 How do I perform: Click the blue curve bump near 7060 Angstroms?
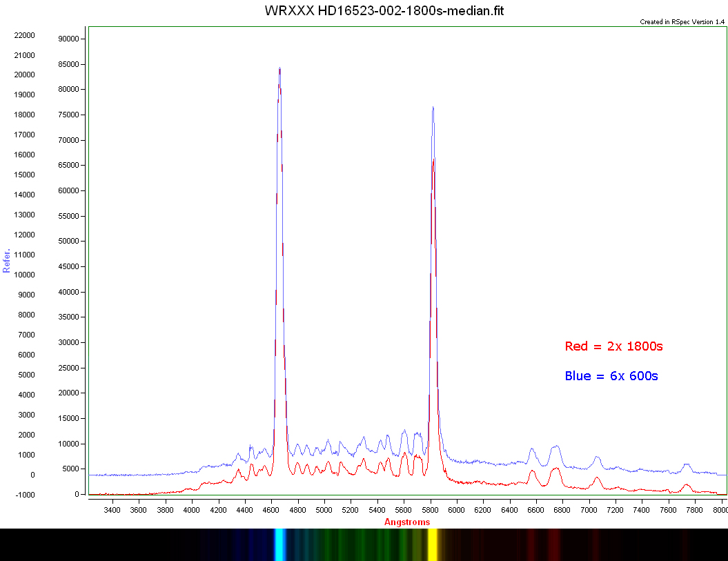[597, 457]
